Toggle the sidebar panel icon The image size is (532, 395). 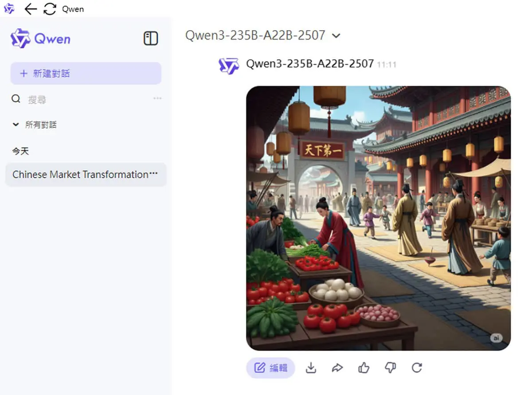tap(151, 39)
